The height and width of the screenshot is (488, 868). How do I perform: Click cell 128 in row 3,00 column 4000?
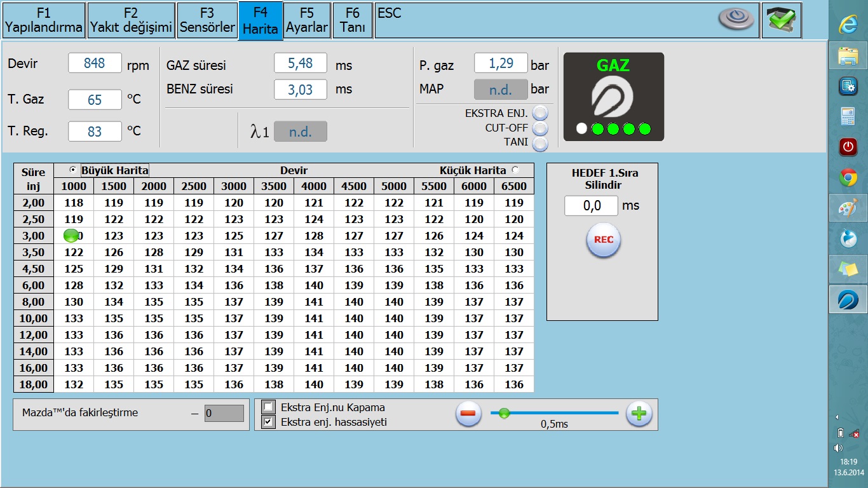314,236
